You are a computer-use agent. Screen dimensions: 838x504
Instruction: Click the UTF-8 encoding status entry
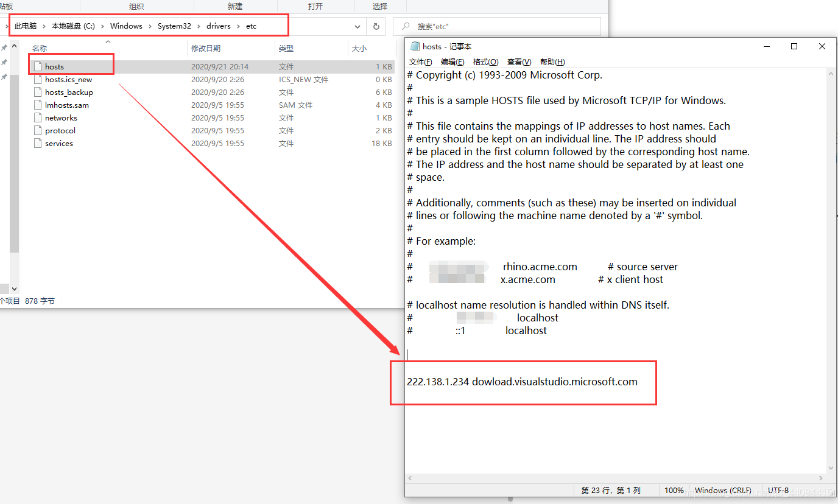pyautogui.click(x=778, y=490)
